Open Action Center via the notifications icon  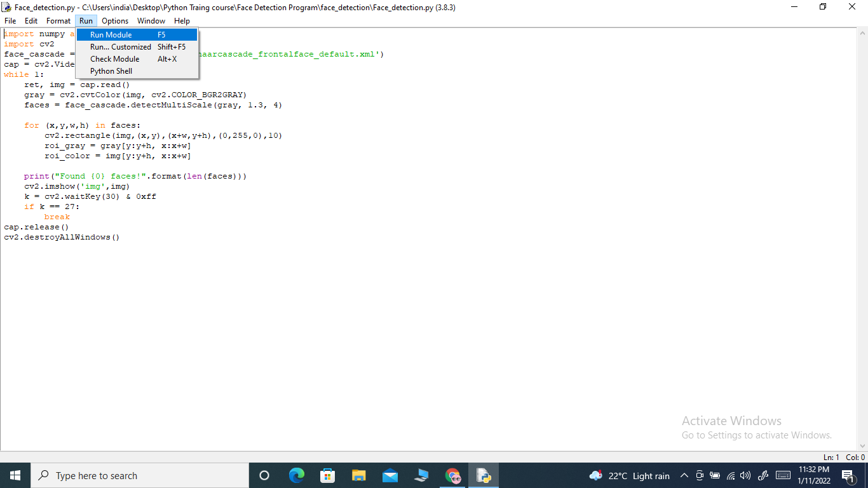click(848, 475)
